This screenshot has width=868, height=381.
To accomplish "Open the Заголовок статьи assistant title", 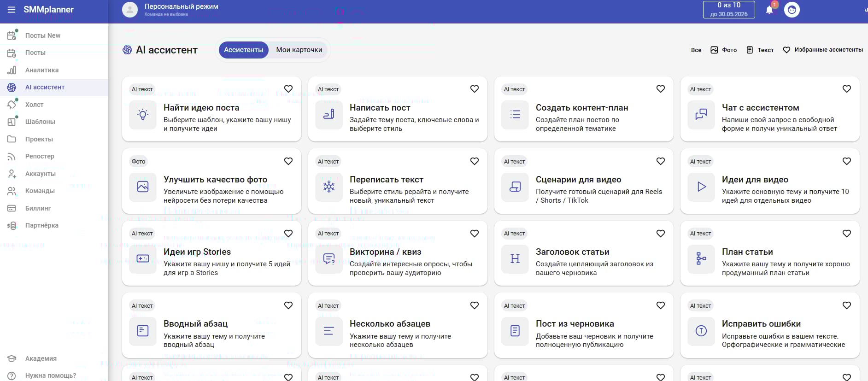I will [x=573, y=252].
